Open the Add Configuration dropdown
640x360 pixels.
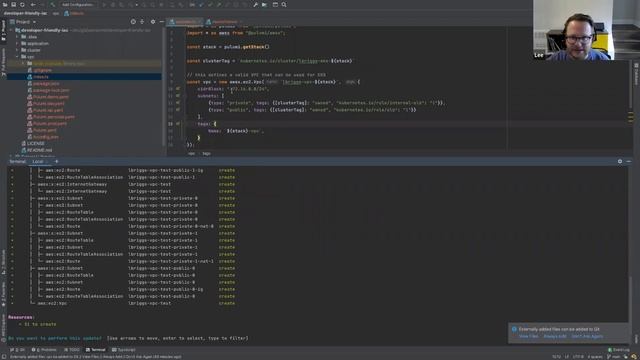[78, 4]
